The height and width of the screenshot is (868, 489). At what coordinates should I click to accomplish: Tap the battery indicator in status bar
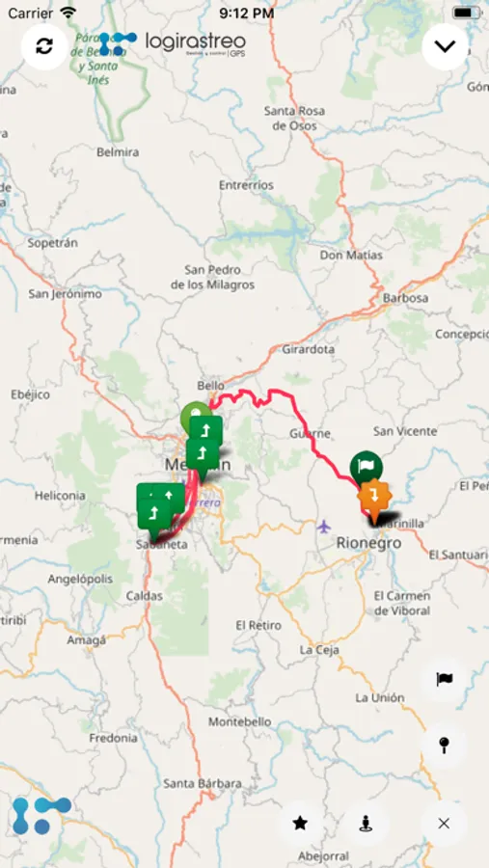pyautogui.click(x=466, y=13)
